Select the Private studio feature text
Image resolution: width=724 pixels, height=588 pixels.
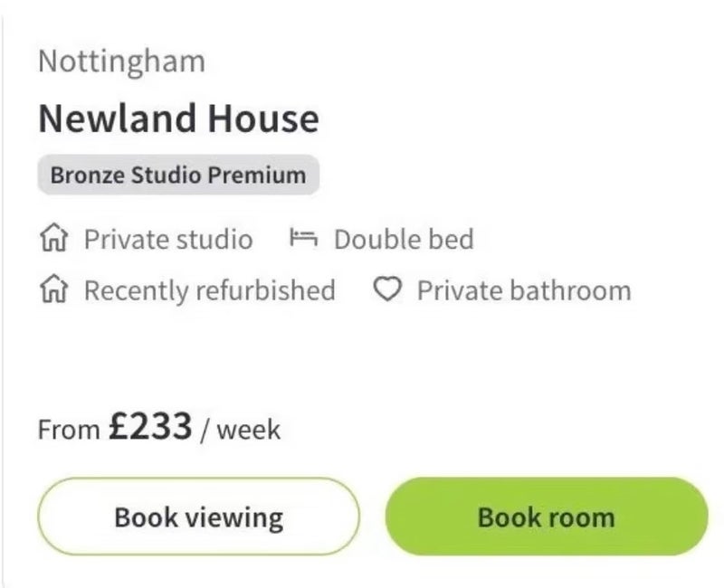[x=168, y=240]
